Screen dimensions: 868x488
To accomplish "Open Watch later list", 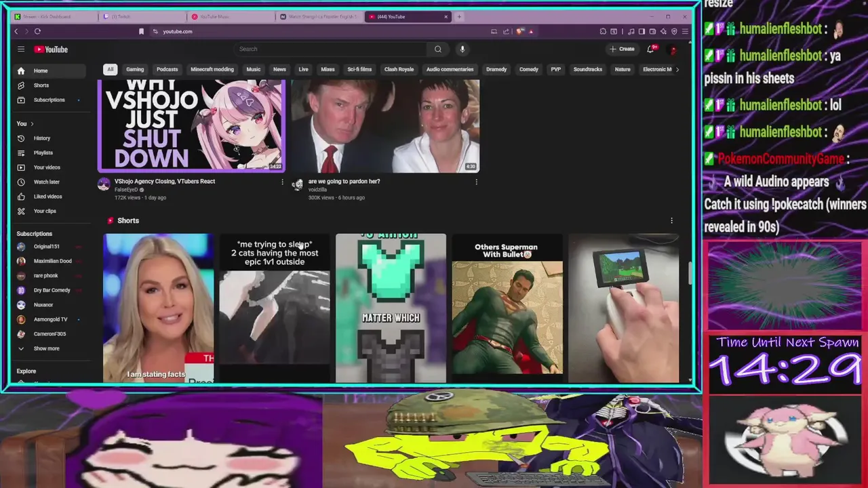I will pos(51,182).
